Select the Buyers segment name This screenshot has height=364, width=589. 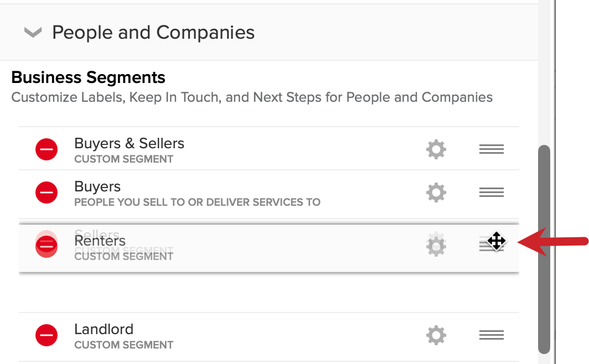pyautogui.click(x=97, y=187)
